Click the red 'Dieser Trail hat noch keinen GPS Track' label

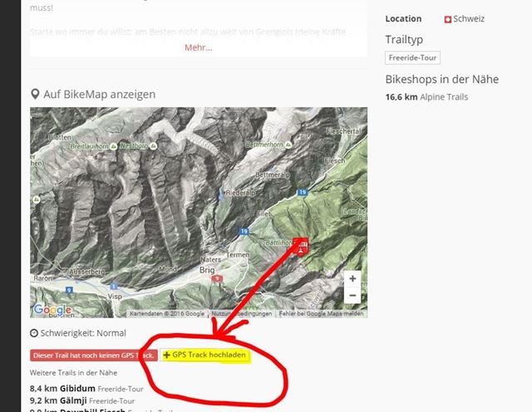tap(93, 356)
